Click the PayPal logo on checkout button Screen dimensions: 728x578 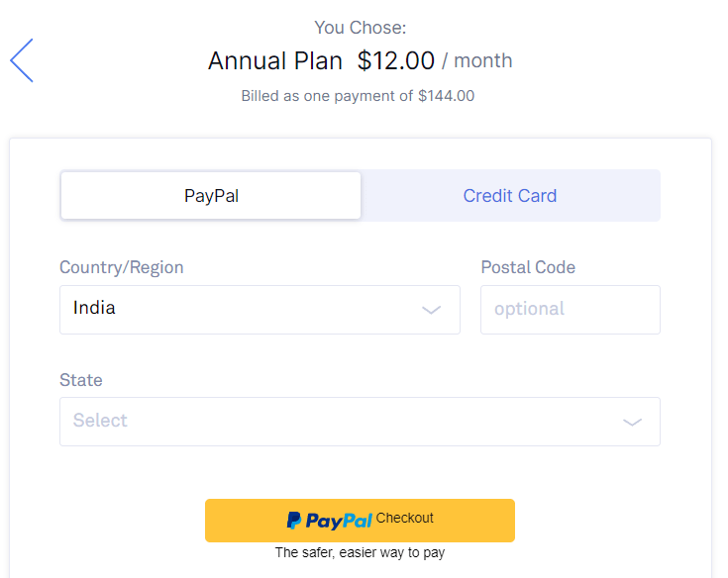pyautogui.click(x=329, y=521)
